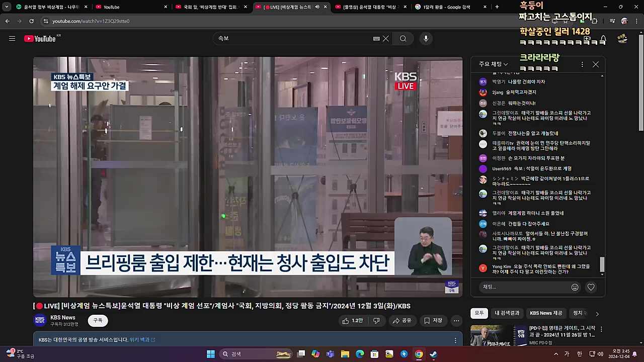This screenshot has height=362, width=644.
Task: Open the taskbar clock and date
Action: pyautogui.click(x=618, y=354)
